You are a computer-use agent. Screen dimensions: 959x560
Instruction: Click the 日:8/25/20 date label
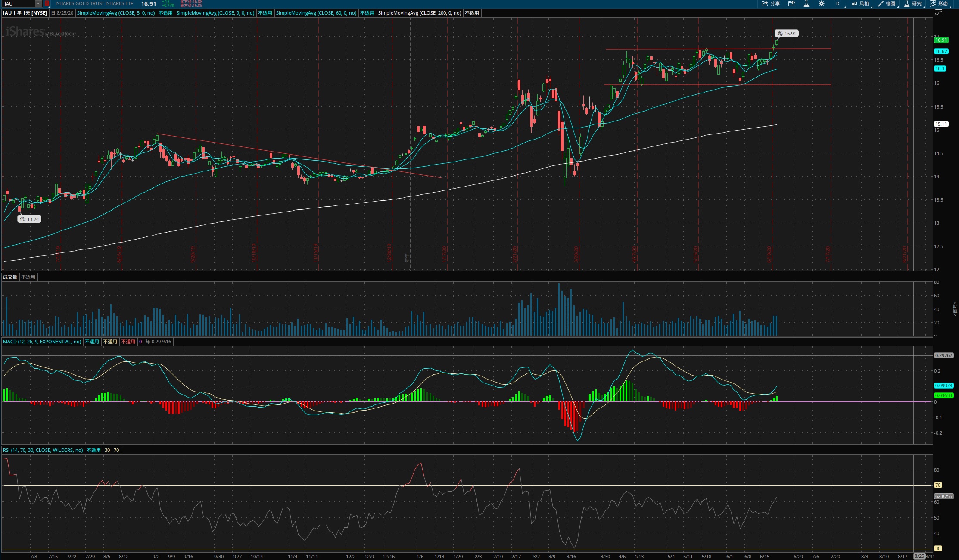(x=62, y=13)
